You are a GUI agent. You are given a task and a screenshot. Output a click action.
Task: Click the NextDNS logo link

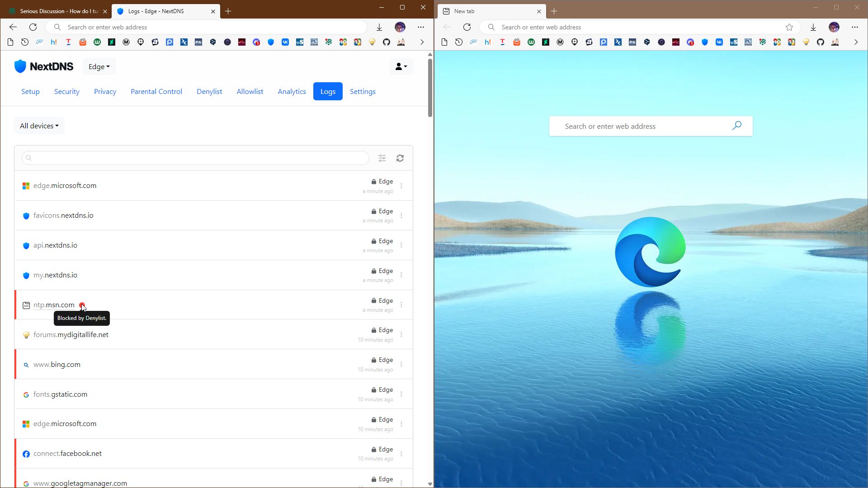click(44, 66)
